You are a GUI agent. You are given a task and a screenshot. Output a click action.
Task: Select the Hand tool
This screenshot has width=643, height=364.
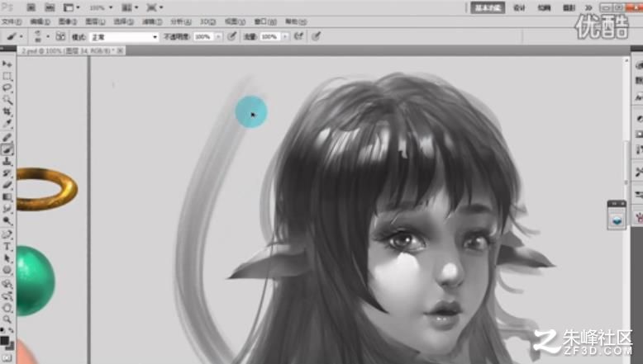(x=7, y=308)
